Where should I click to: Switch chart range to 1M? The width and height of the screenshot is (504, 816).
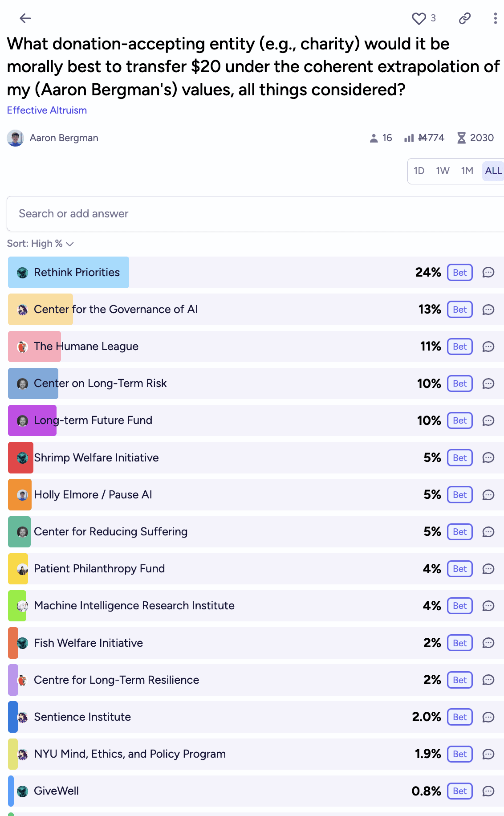pyautogui.click(x=467, y=171)
